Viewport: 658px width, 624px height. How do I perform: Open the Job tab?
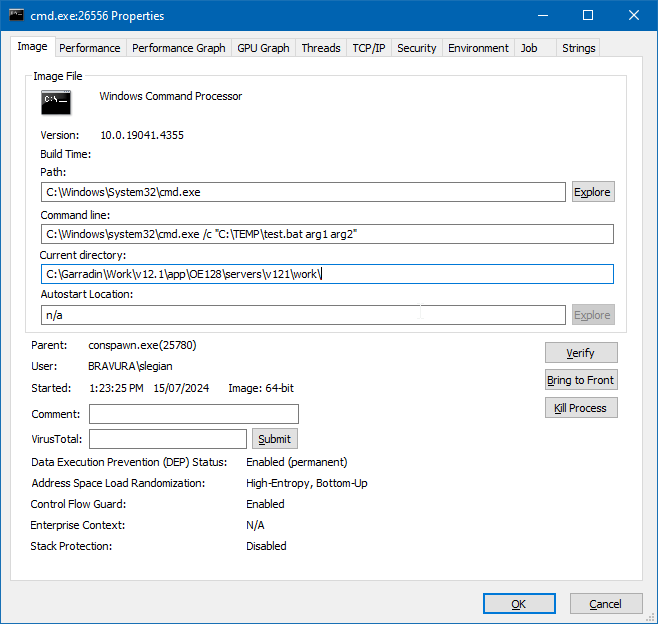coord(535,48)
